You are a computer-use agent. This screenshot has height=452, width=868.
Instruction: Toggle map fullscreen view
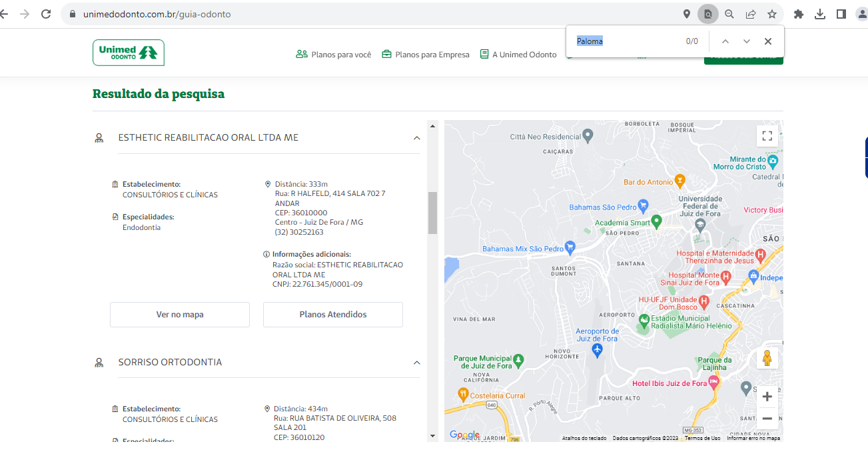(x=767, y=136)
